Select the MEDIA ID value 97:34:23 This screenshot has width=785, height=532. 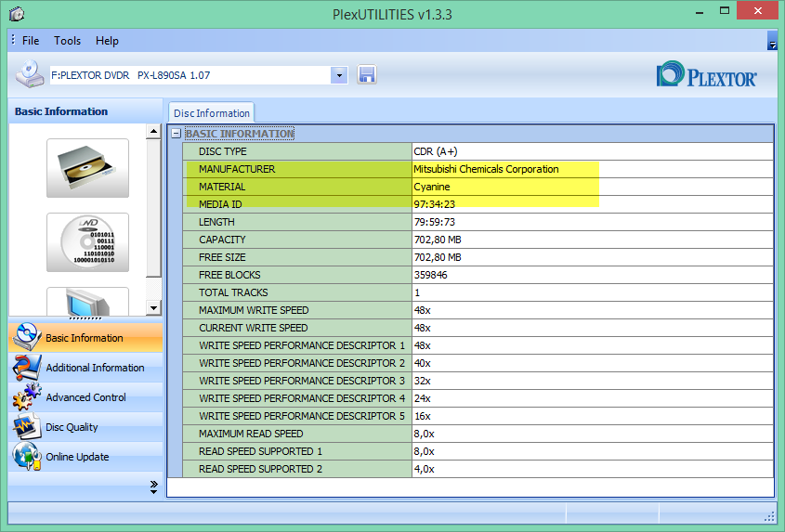click(x=434, y=204)
